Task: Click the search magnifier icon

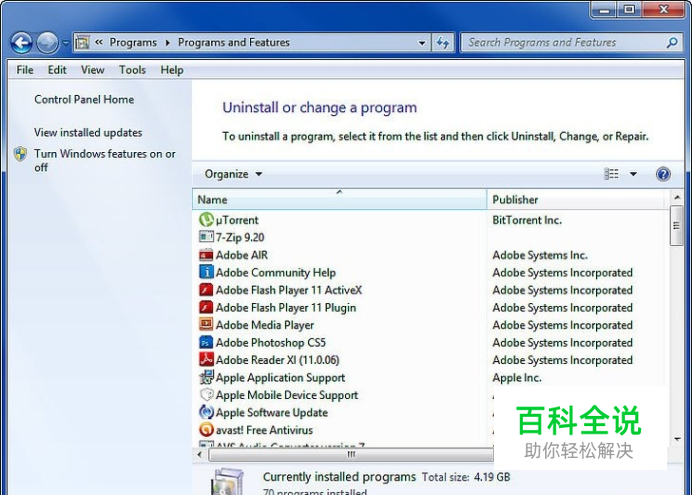Action: point(672,43)
